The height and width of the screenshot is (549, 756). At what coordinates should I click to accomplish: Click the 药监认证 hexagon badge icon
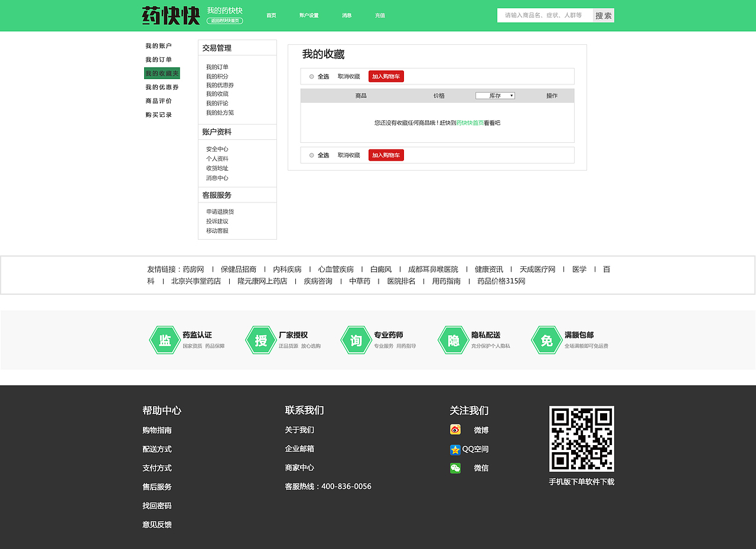(x=164, y=339)
